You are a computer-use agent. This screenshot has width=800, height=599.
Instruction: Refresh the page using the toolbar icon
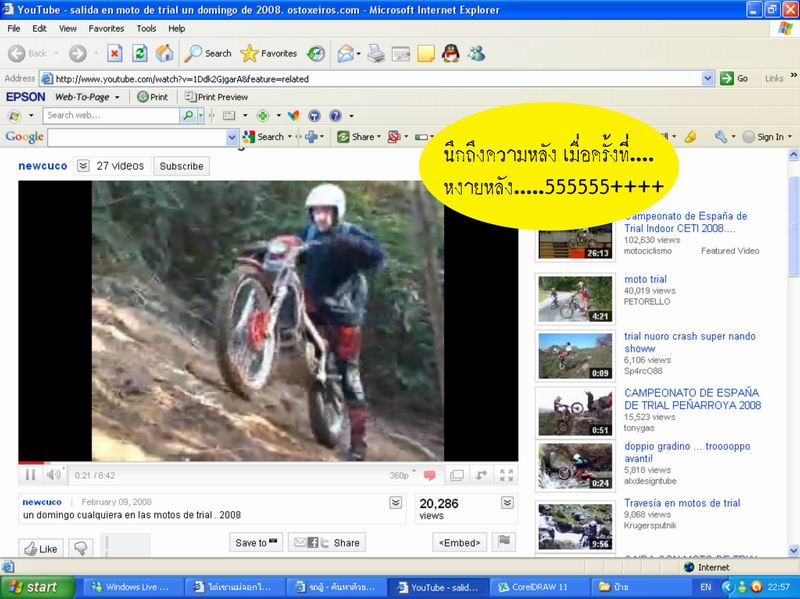[140, 53]
